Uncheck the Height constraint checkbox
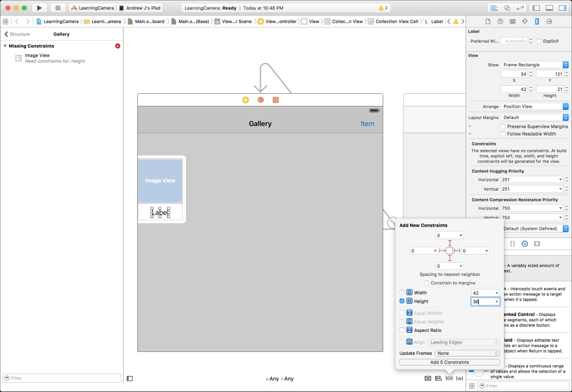 point(402,301)
